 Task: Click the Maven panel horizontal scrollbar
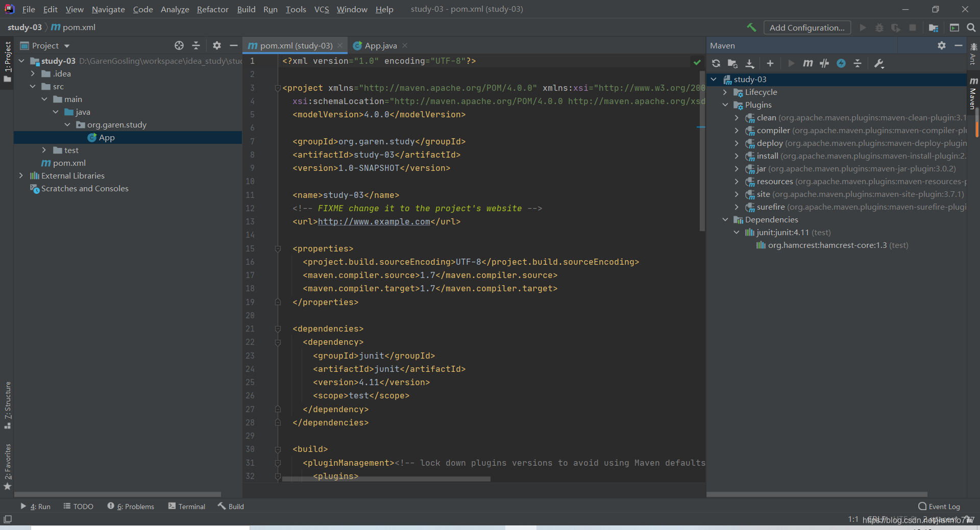point(817,494)
